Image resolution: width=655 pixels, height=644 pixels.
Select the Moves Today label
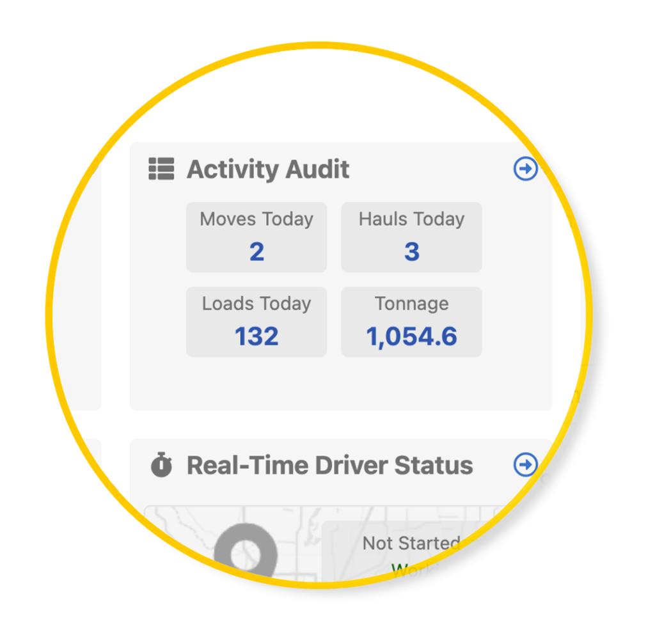(256, 219)
